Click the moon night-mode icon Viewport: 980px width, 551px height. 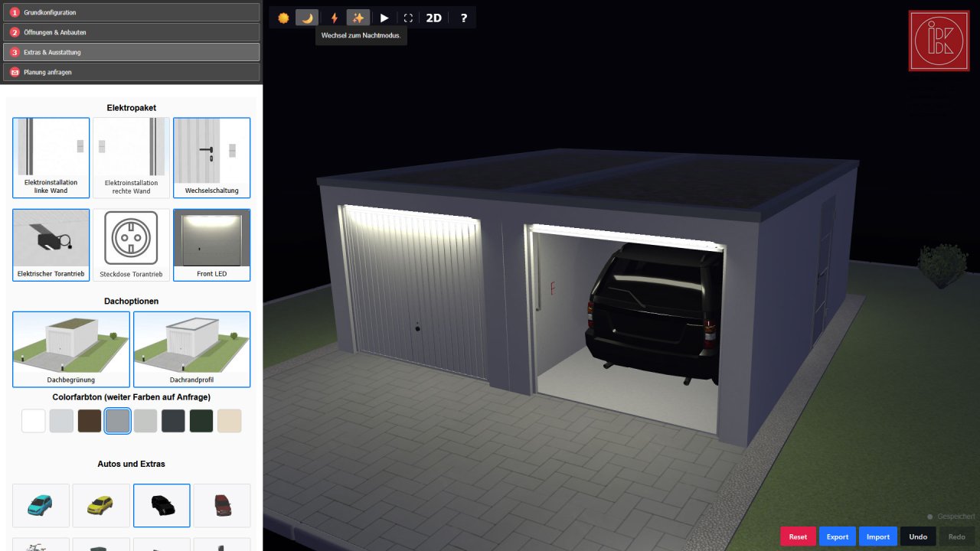[307, 18]
